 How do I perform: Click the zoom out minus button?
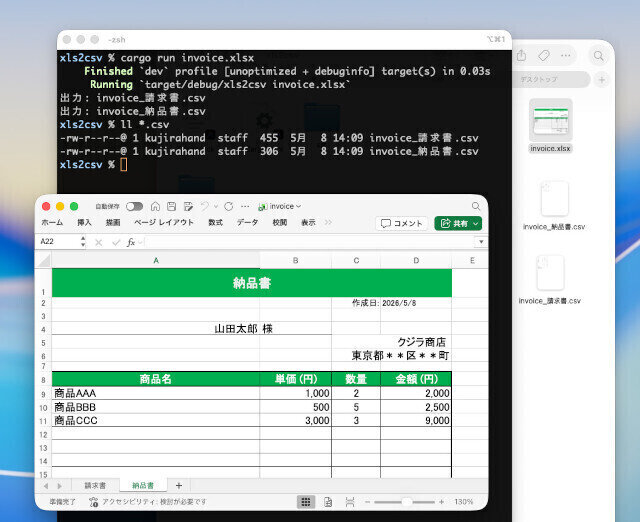tap(367, 502)
